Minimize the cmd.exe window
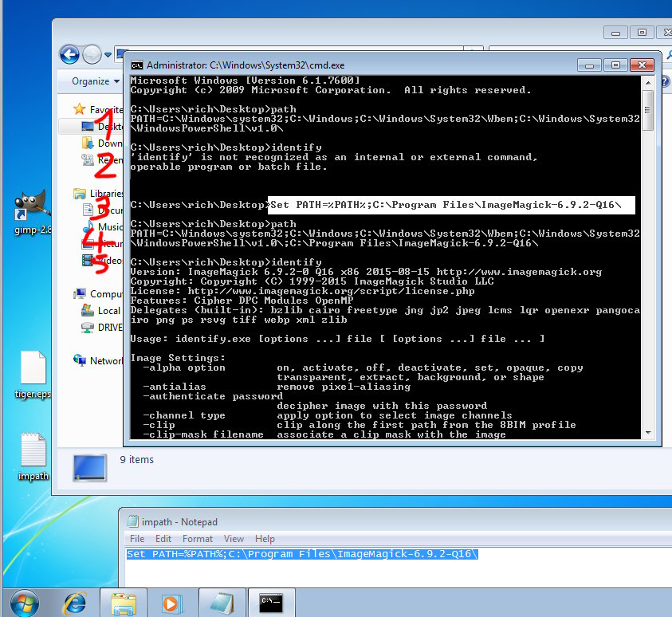This screenshot has height=617, width=672. pyautogui.click(x=589, y=65)
